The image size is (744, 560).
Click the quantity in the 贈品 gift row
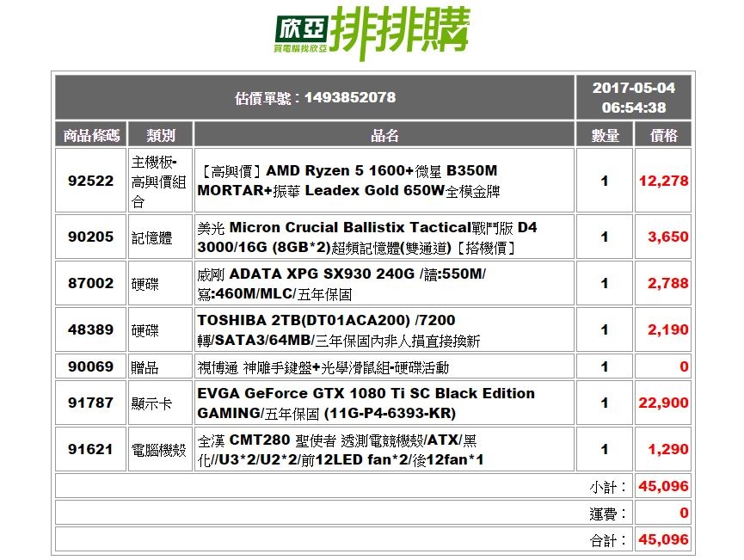click(605, 366)
